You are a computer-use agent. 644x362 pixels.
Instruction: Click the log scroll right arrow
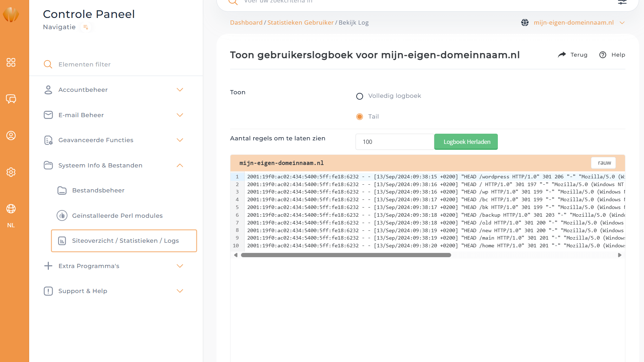coord(619,255)
